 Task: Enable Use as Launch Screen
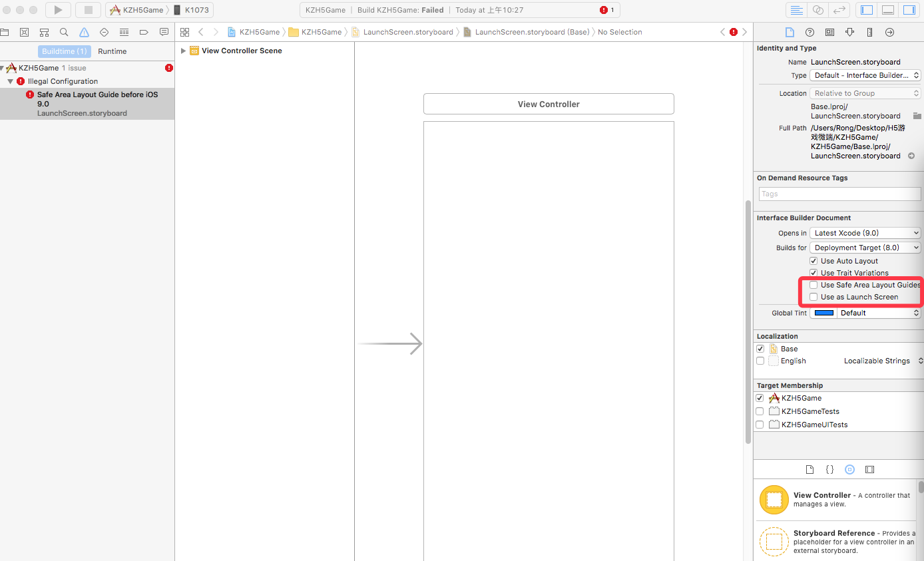tap(813, 297)
